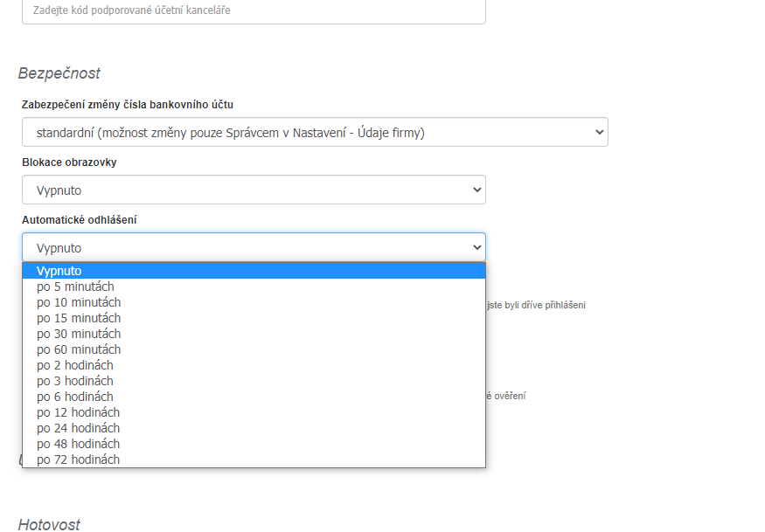Click the bank account security dropdown arrow
Viewport: 765px width, 532px height.
pos(599,132)
